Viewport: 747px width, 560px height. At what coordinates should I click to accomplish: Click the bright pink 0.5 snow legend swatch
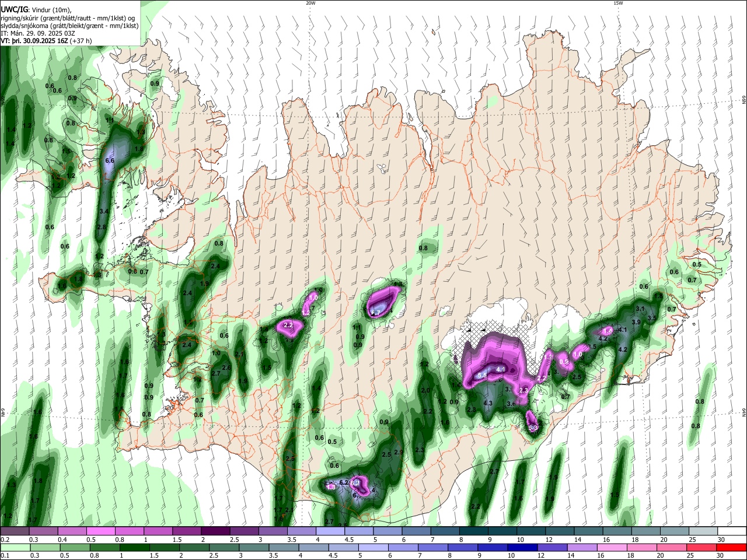point(101,531)
